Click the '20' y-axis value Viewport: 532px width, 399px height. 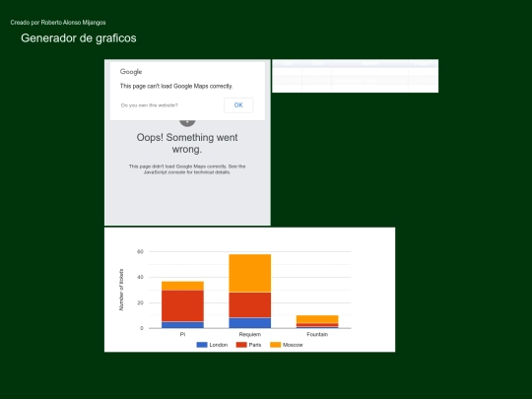coord(140,302)
